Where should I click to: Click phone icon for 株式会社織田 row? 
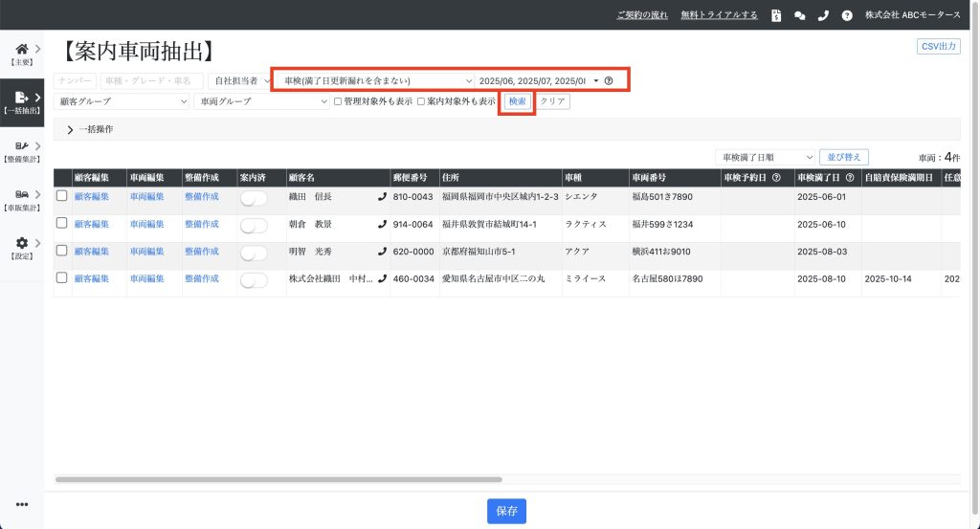[x=382, y=279]
